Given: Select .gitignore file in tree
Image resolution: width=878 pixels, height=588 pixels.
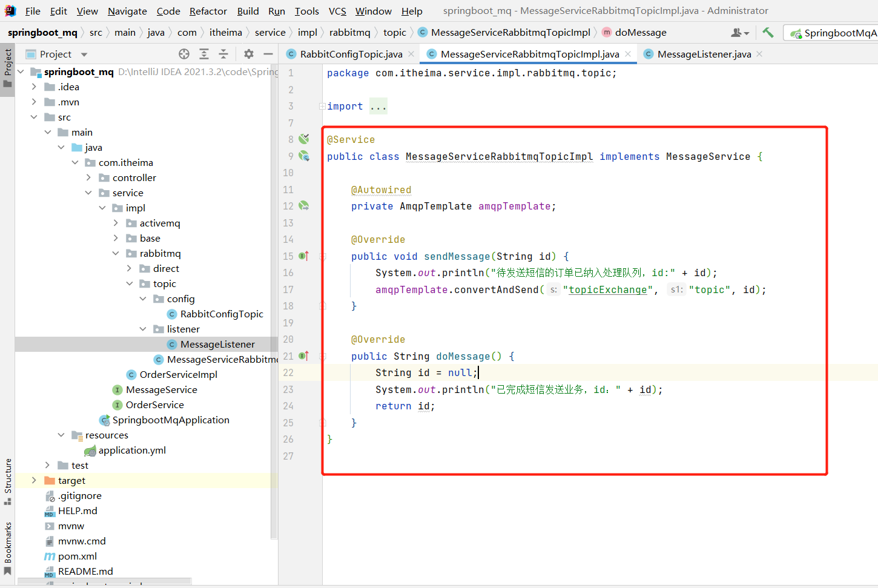Looking at the screenshot, I should click(x=79, y=495).
